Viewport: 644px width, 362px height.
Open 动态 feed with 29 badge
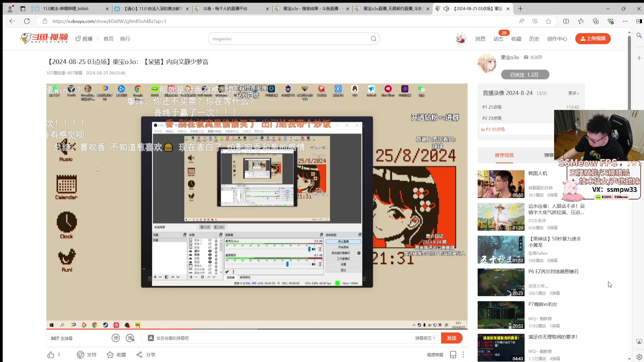pos(498,39)
